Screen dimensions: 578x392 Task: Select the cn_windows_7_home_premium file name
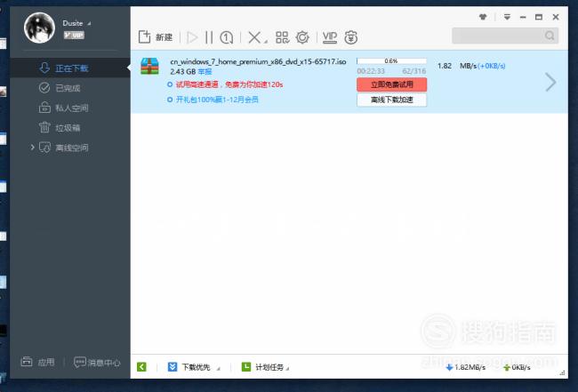point(258,61)
